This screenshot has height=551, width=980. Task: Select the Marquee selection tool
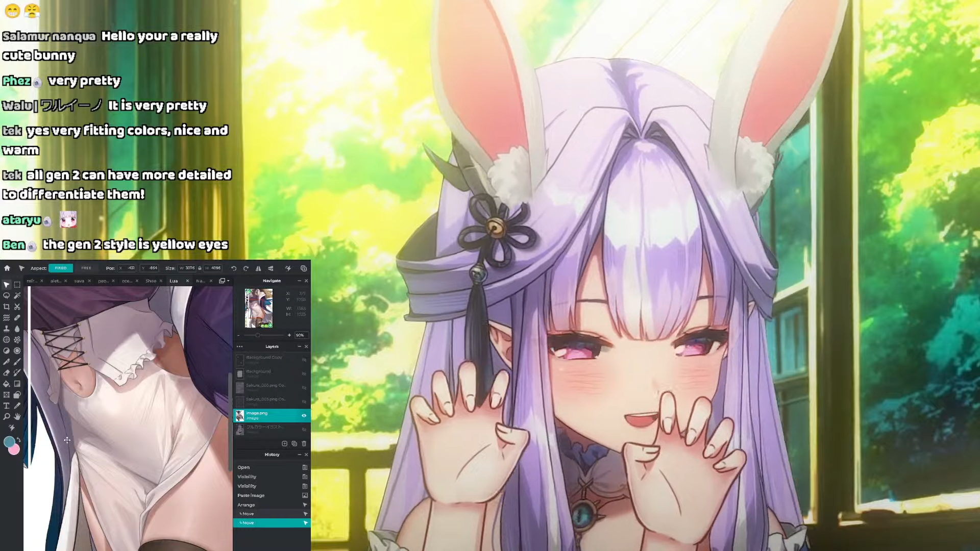tap(17, 285)
